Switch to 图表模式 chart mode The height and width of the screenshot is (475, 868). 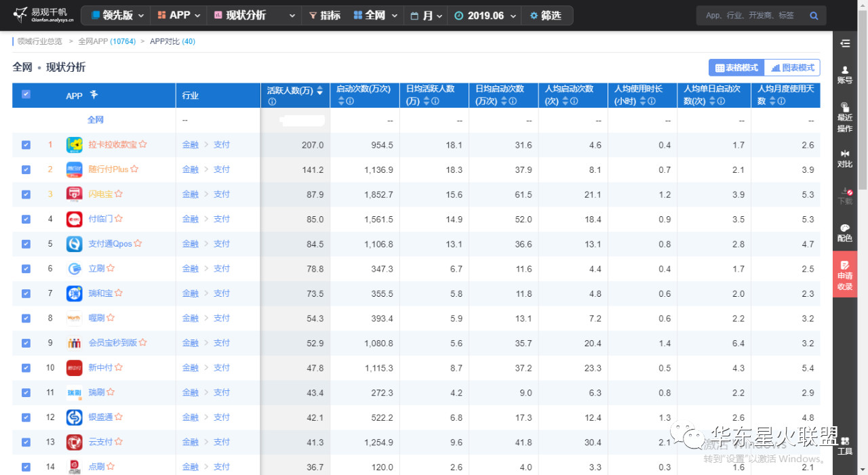point(792,68)
